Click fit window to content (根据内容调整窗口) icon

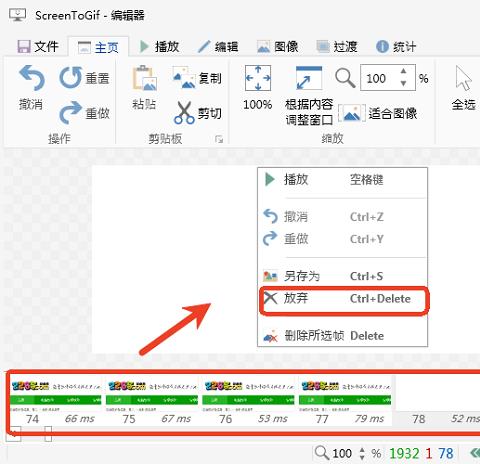click(309, 78)
